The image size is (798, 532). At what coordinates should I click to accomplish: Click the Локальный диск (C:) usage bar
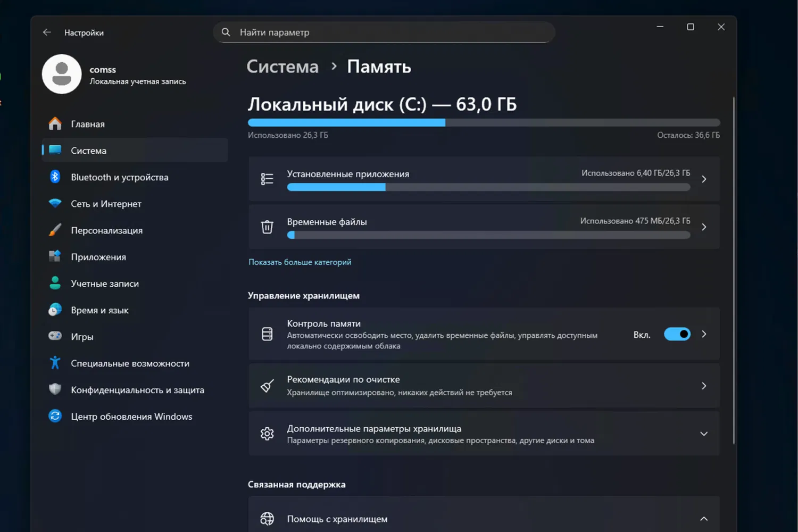(x=484, y=123)
